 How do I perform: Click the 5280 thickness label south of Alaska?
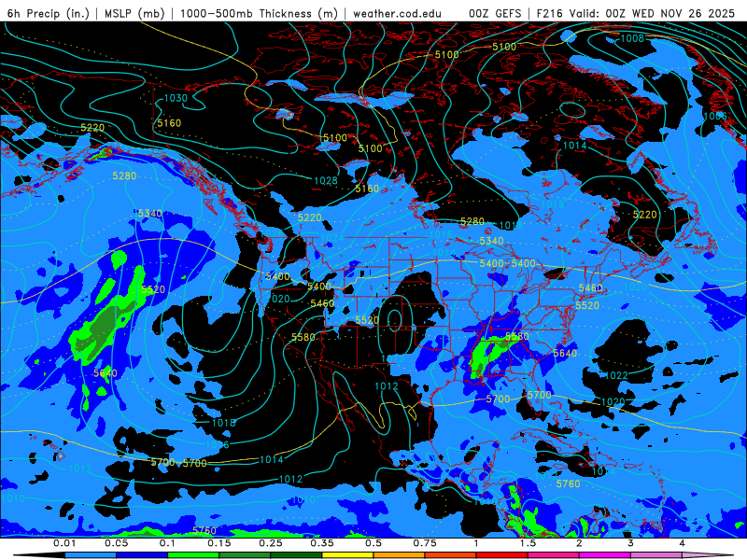124,176
